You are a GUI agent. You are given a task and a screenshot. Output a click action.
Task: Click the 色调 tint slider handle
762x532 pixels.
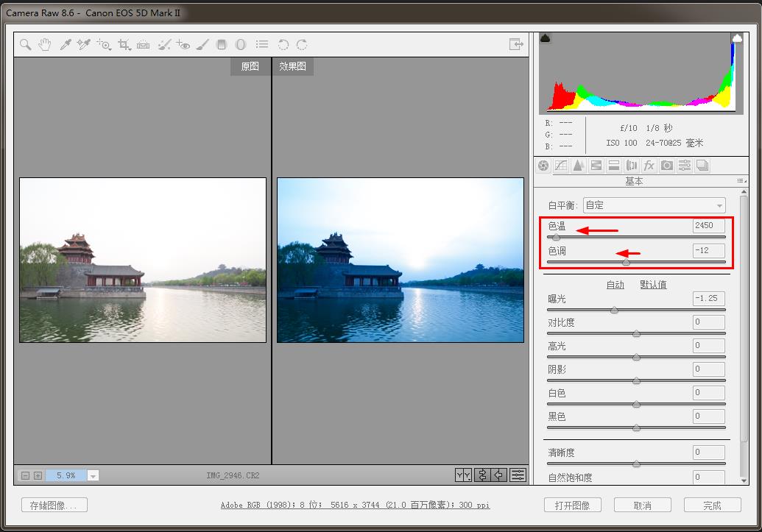626,263
